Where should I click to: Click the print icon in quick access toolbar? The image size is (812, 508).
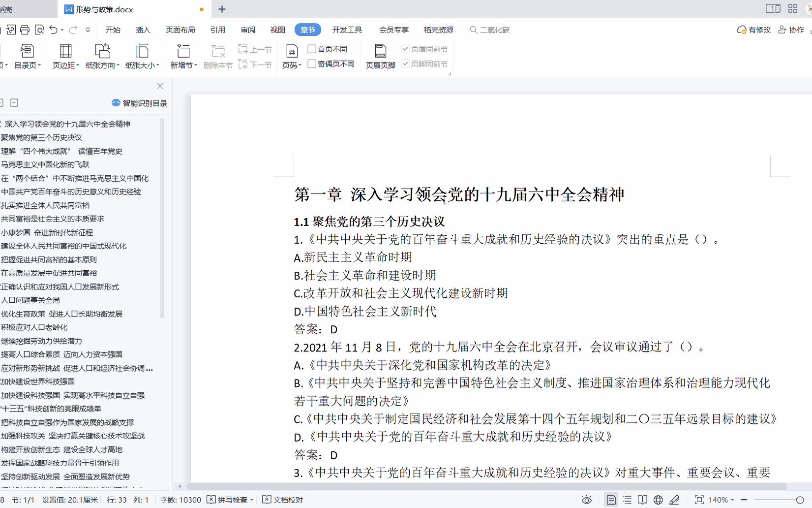(25, 30)
